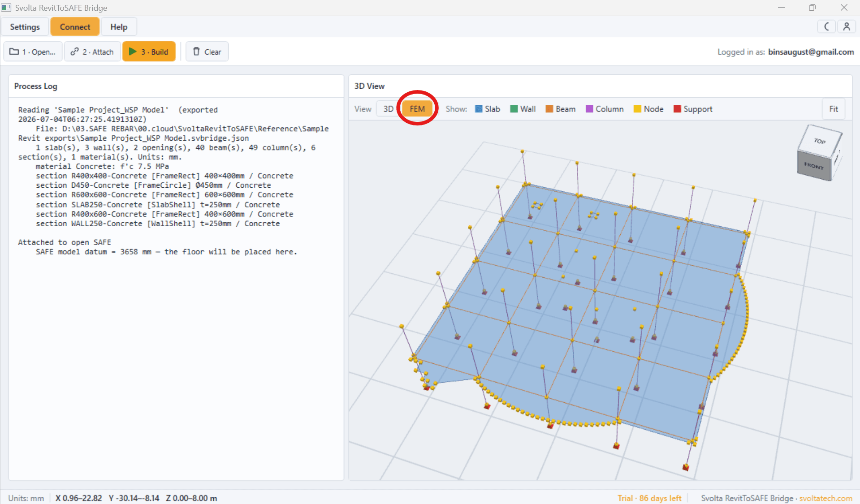Viewport: 860px width, 504px height.
Task: Click log line 'section R600x600-Concrete [FrameRect]'
Action: (164, 195)
